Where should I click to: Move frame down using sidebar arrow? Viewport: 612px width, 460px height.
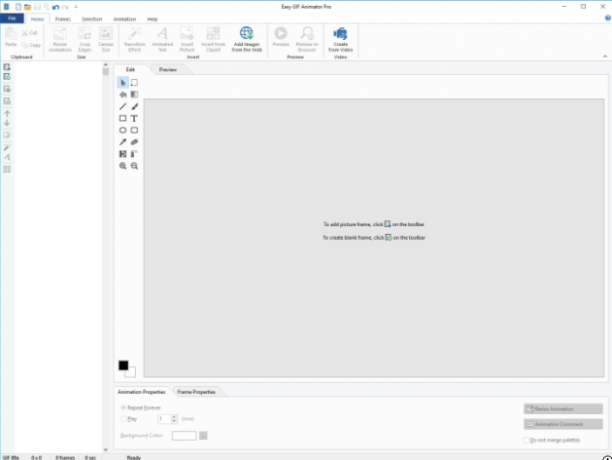point(7,123)
